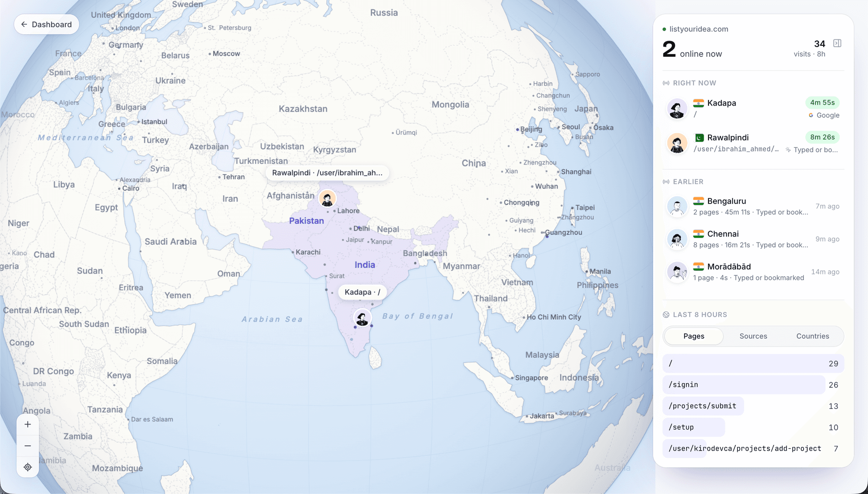Click the Kadapa map tooltip label
The width and height of the screenshot is (868, 494).
pos(362,292)
